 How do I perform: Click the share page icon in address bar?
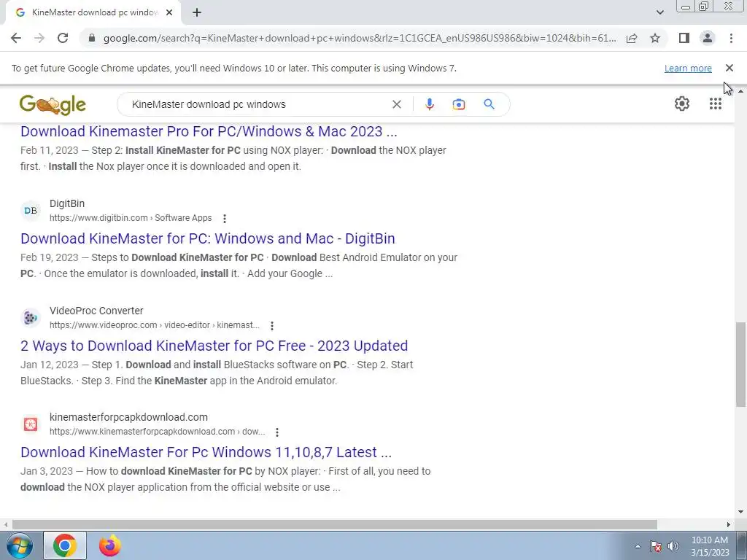tap(632, 38)
